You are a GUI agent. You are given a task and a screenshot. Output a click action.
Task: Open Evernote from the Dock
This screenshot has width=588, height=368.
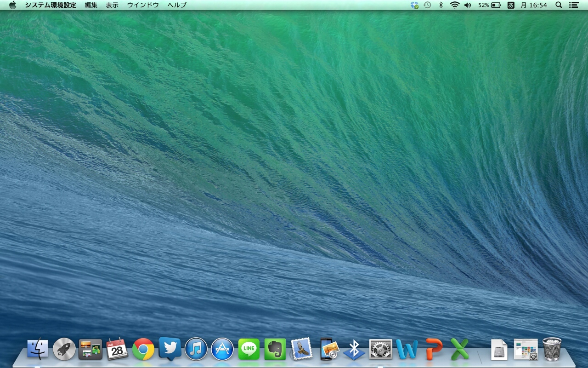(x=275, y=349)
